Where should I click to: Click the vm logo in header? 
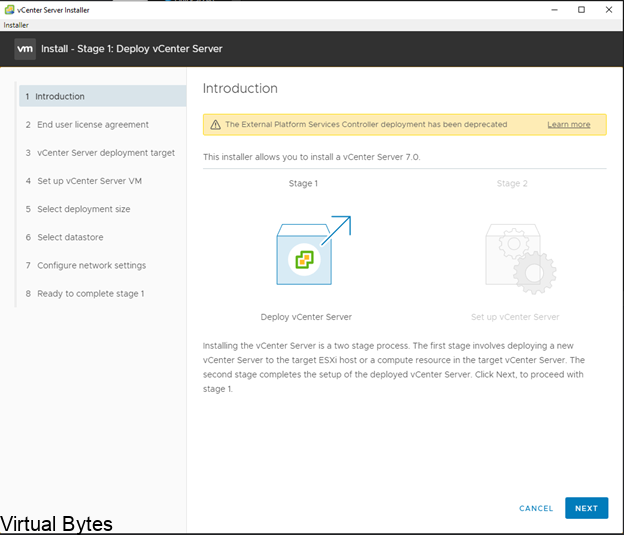click(25, 49)
